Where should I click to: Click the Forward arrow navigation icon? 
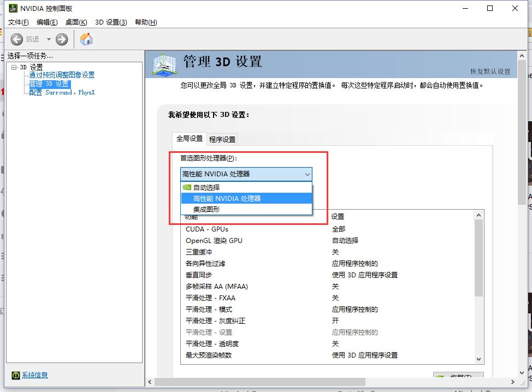point(62,39)
